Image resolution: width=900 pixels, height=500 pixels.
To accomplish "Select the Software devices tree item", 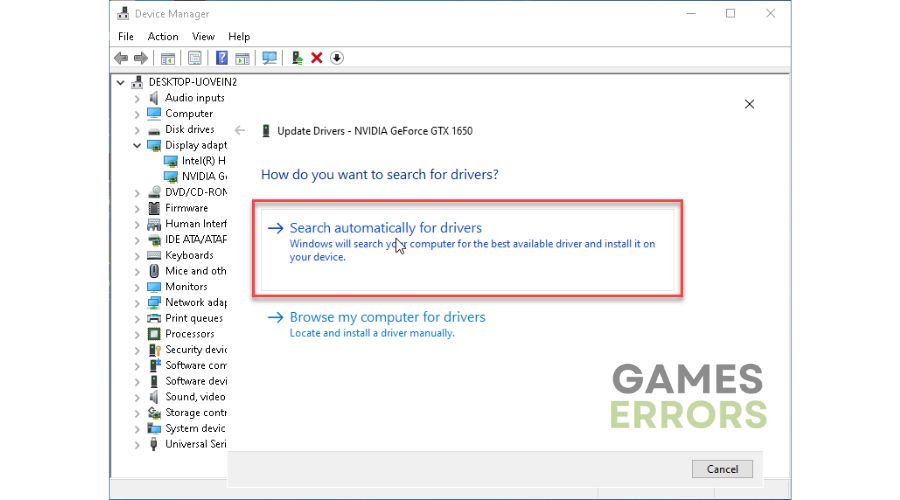I will (x=196, y=381).
